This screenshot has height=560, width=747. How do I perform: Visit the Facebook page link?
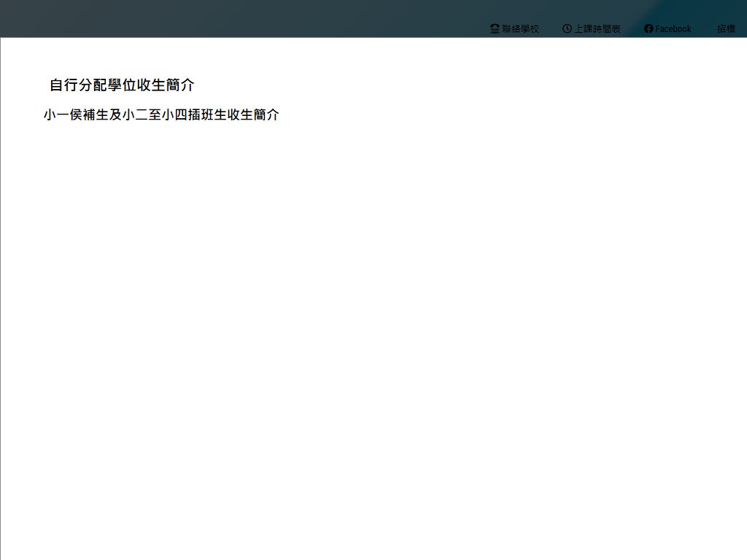667,29
